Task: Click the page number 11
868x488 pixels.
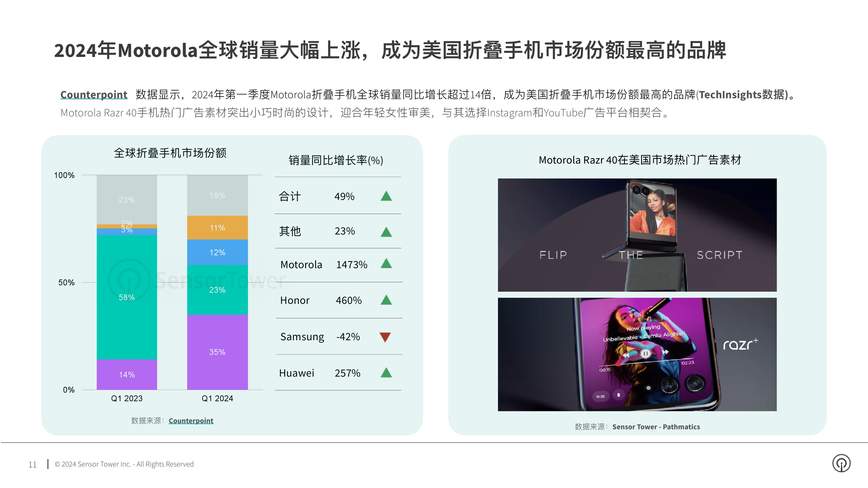Action: pos(32,465)
